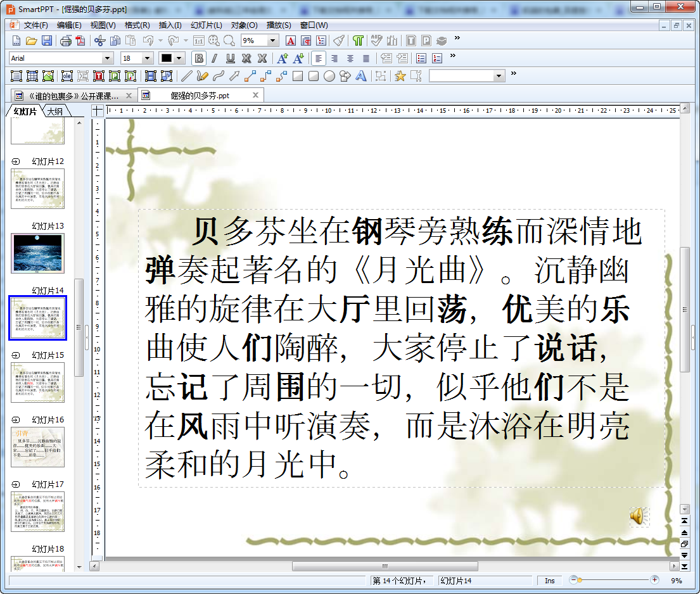Click the speaker sound icon on the slide

pyautogui.click(x=639, y=516)
